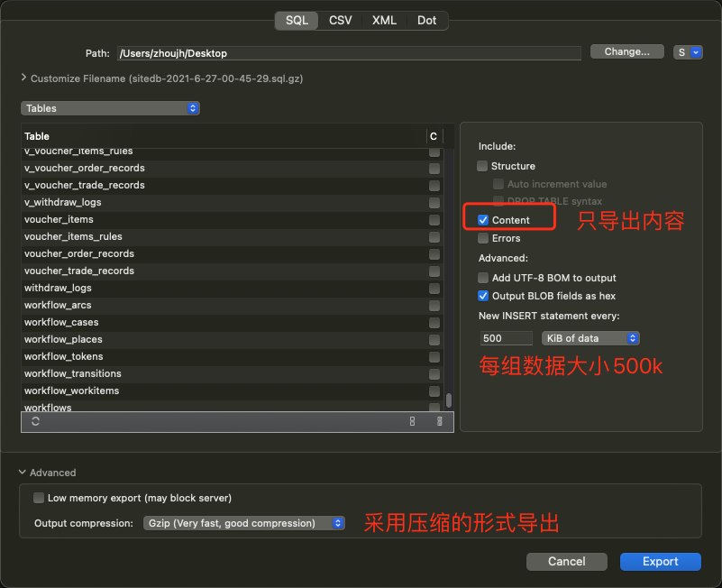
Task: Enable Add UTF-8 BOM to output
Action: (483, 278)
